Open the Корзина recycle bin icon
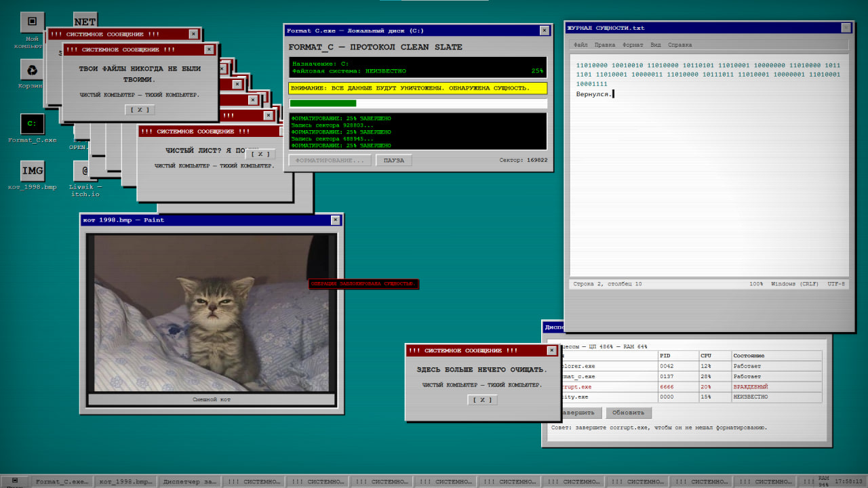The height and width of the screenshot is (488, 868). point(31,70)
